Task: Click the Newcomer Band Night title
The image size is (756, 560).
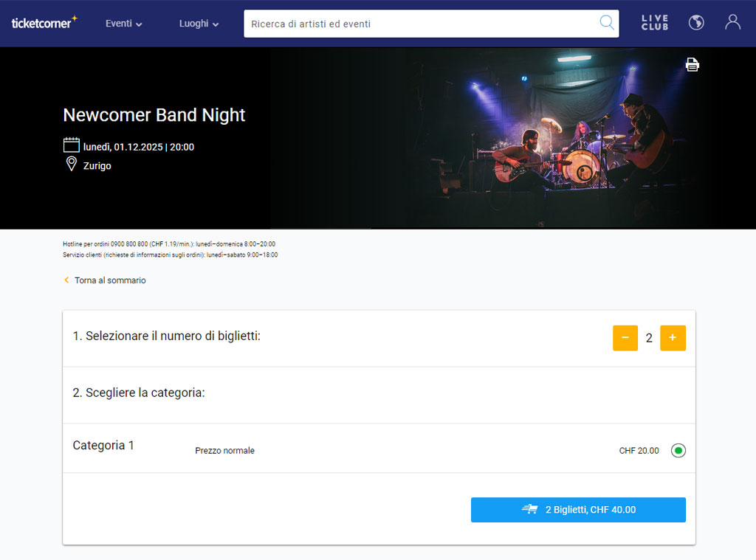Action: pos(154,115)
